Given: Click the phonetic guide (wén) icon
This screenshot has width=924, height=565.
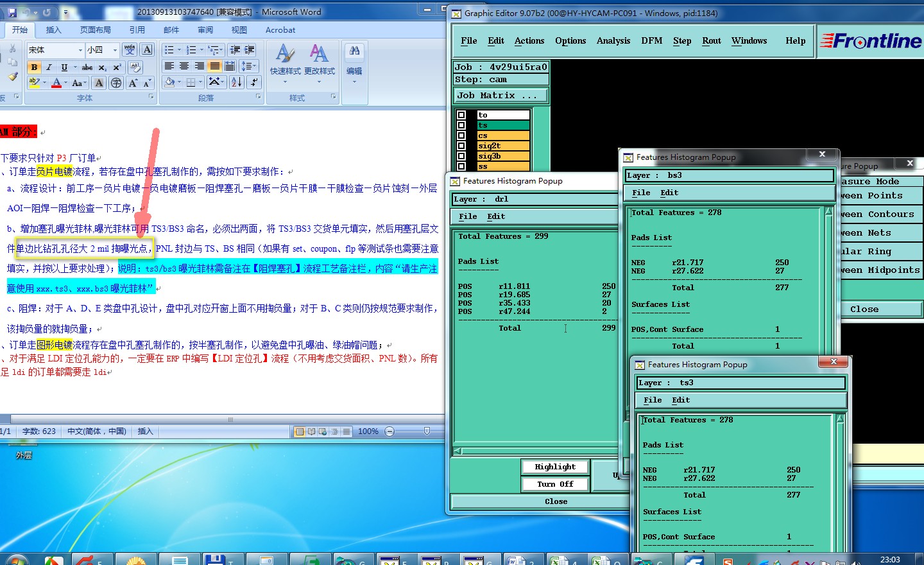Looking at the screenshot, I should pyautogui.click(x=130, y=49).
